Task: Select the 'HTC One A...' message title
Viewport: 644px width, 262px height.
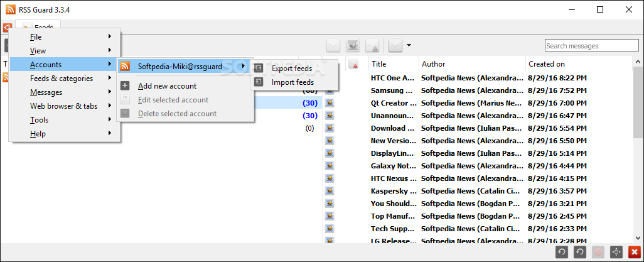Action: 394,78
